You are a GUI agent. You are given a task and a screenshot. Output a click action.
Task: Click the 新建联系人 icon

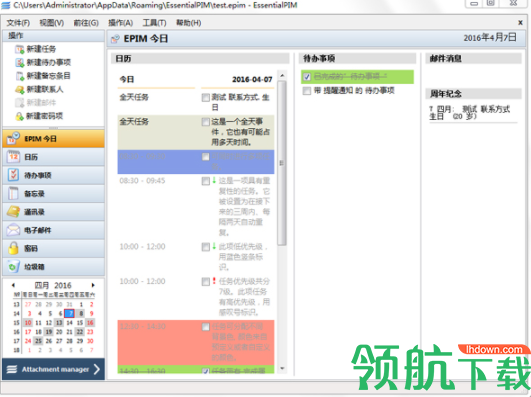tap(20, 89)
